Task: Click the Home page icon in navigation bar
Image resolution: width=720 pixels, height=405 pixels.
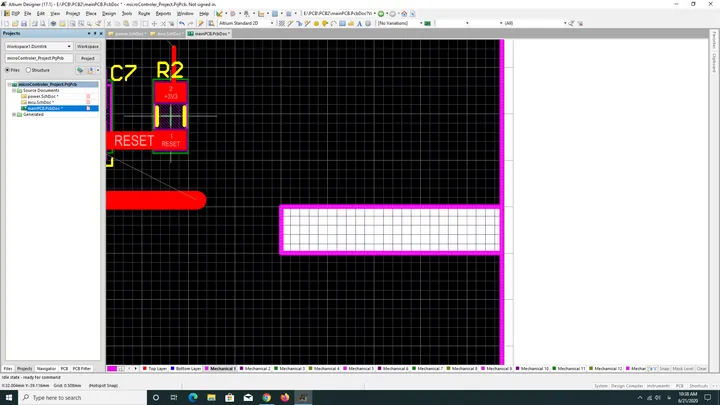Action: coord(404,14)
